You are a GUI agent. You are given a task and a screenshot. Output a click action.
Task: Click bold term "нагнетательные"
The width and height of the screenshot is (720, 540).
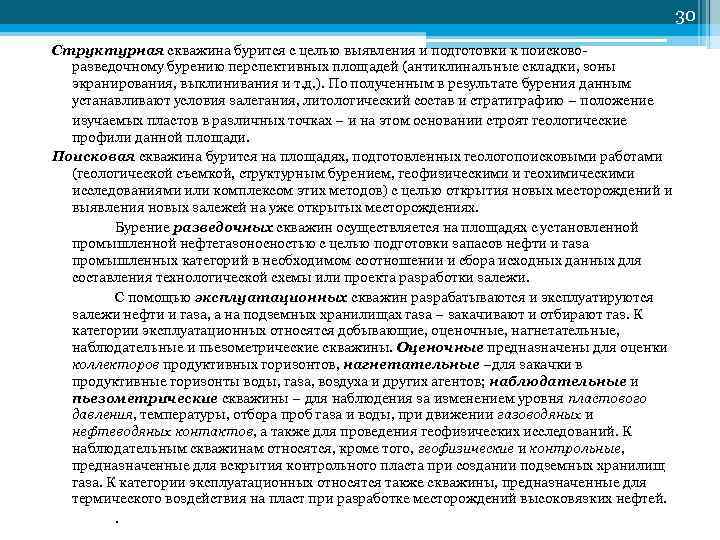coord(411,365)
